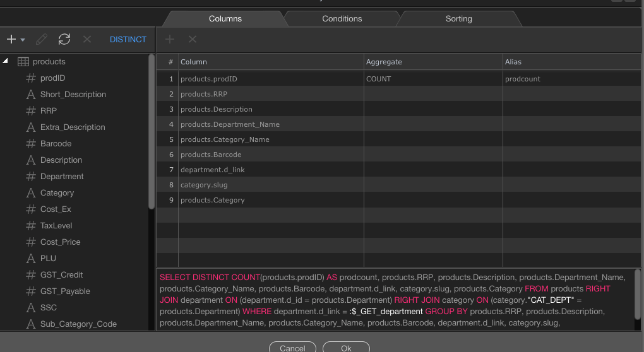Image resolution: width=644 pixels, height=352 pixels.
Task: Click the add column plus icon
Action: click(170, 39)
